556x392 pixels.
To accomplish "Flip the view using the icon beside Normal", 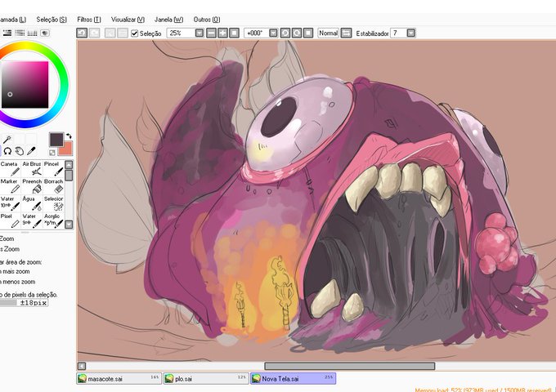I will [346, 33].
